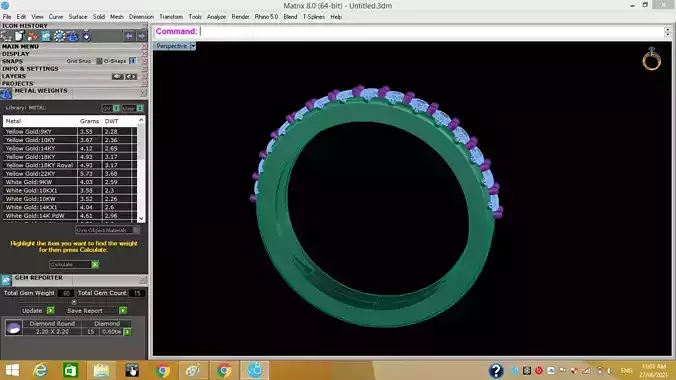Click the metal list vertical scrollbar
676x380 pixels.
141,170
